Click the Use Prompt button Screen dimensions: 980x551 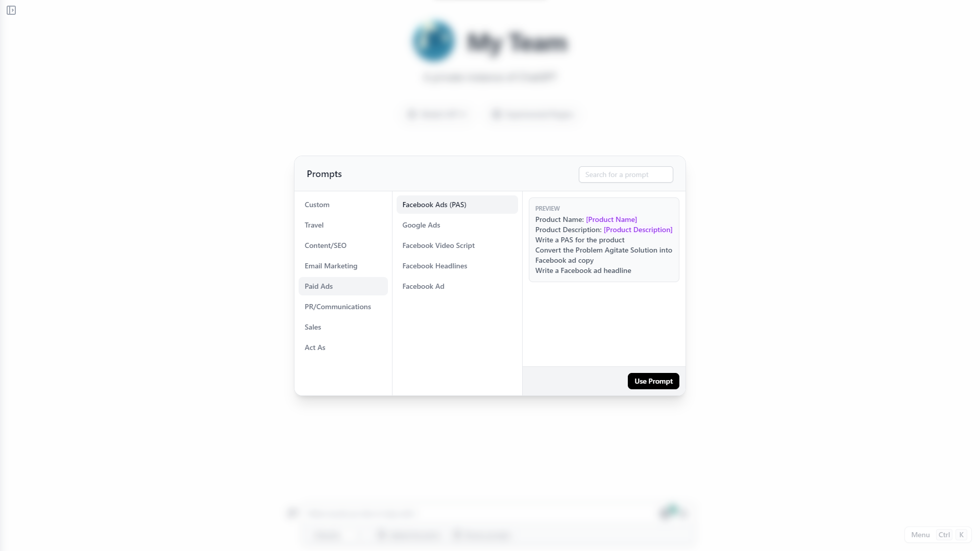coord(653,381)
